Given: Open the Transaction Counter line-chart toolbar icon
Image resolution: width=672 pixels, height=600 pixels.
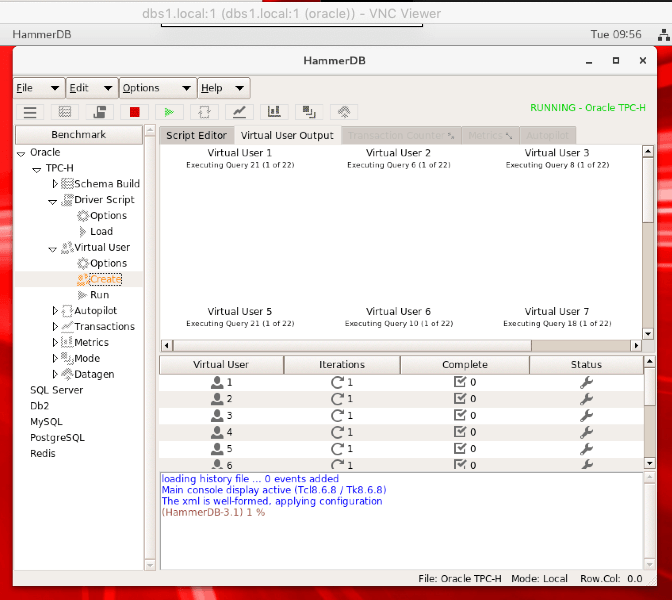Looking at the screenshot, I should click(x=239, y=112).
